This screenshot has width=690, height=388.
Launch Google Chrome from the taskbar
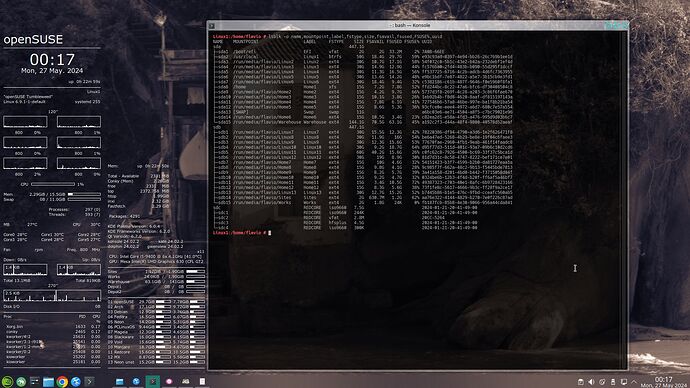[x=62, y=381]
